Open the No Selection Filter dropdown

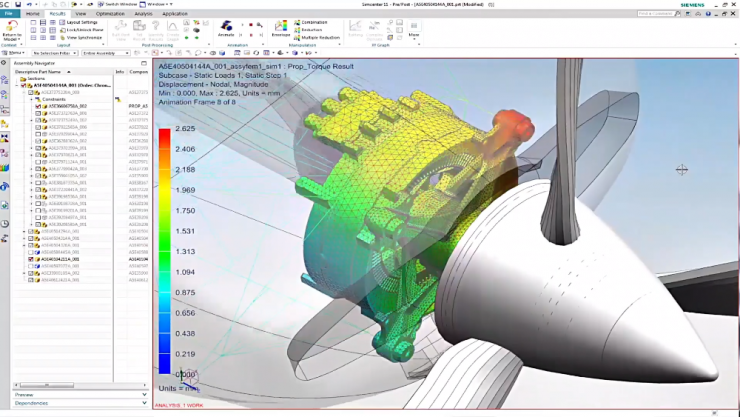pyautogui.click(x=54, y=53)
